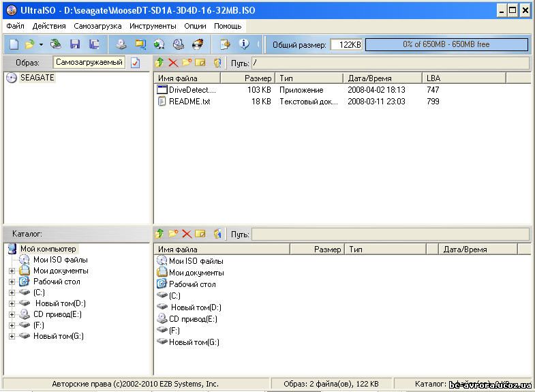The width and height of the screenshot is (535, 392).
Task: Sort image files by Тип column
Action: (x=309, y=78)
